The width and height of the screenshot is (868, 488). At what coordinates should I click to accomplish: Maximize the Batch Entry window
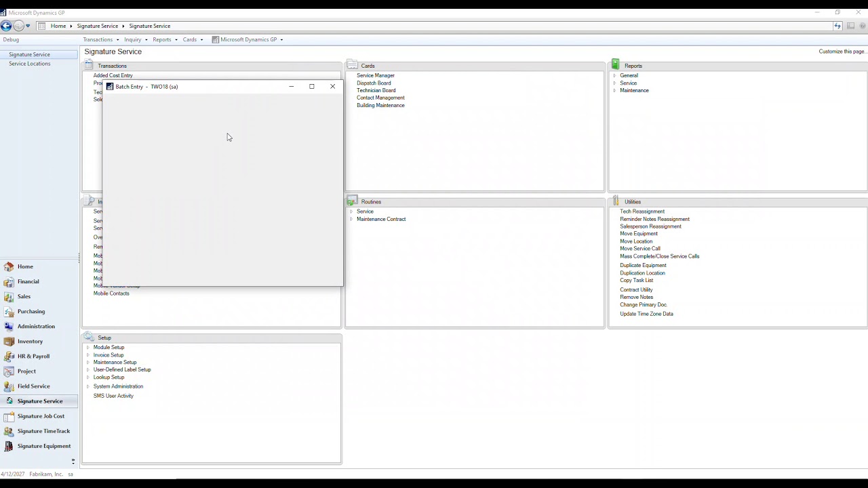[x=312, y=87]
